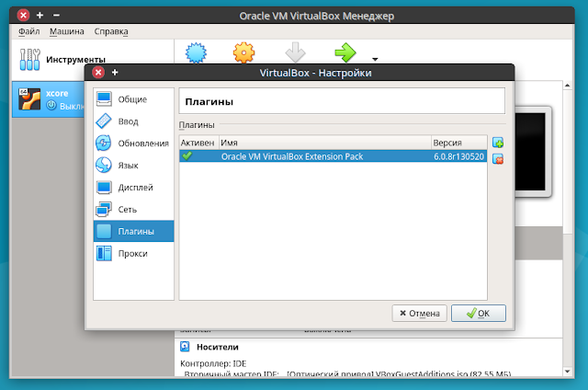The width and height of the screenshot is (588, 390).
Task: Open the Файл menu in Manager
Action: click(28, 31)
